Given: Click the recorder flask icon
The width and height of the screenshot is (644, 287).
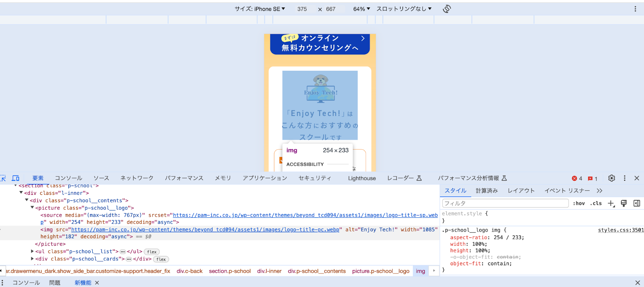Looking at the screenshot, I should click(419, 178).
